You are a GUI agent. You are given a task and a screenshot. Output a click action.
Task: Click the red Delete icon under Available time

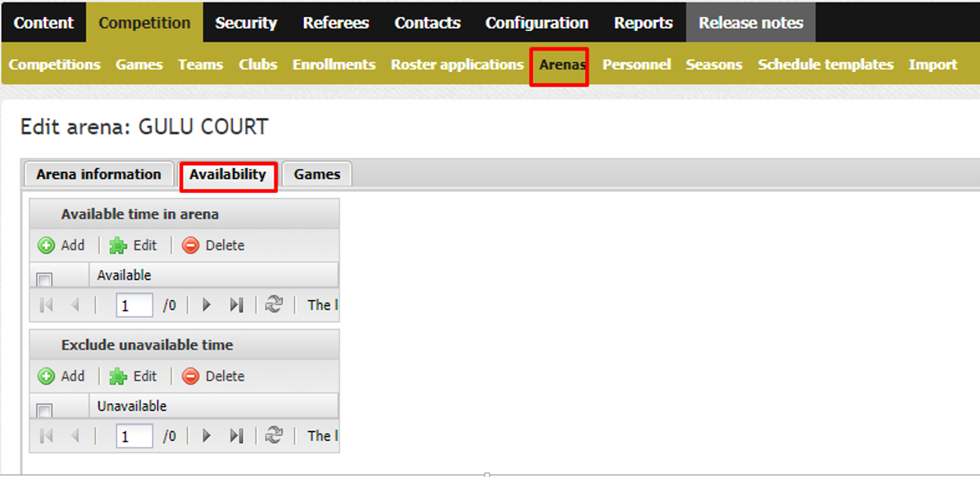190,245
